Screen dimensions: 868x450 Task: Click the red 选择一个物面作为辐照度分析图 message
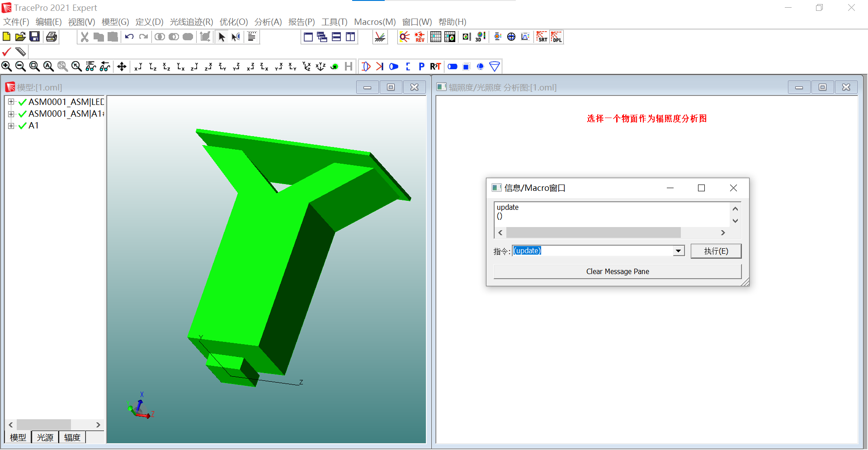click(x=646, y=118)
